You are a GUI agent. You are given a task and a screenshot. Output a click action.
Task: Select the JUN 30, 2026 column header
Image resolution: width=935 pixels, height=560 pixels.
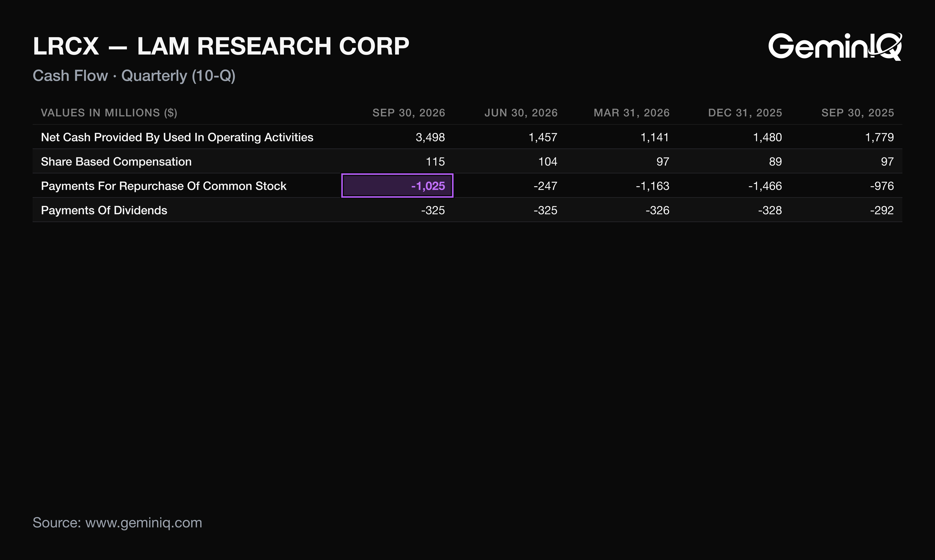coord(521,113)
